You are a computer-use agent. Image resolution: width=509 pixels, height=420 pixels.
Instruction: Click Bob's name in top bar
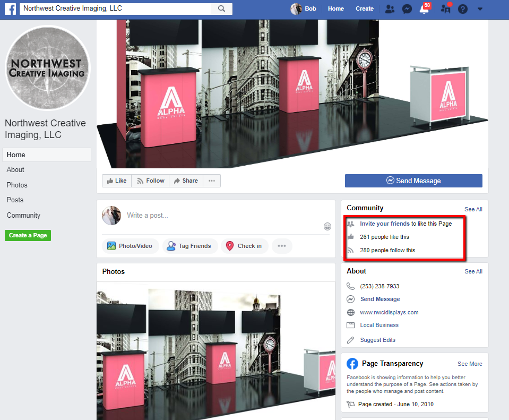click(310, 9)
